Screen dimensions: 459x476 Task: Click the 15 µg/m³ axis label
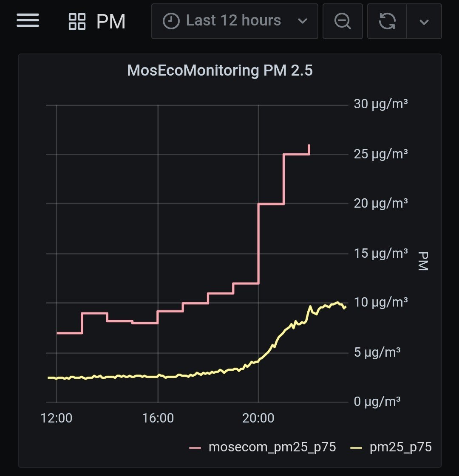(x=381, y=253)
